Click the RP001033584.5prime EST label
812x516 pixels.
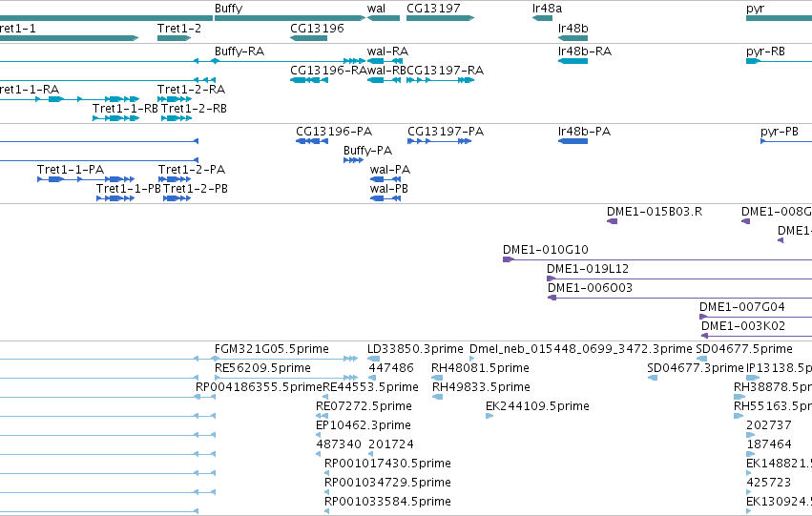(x=387, y=503)
